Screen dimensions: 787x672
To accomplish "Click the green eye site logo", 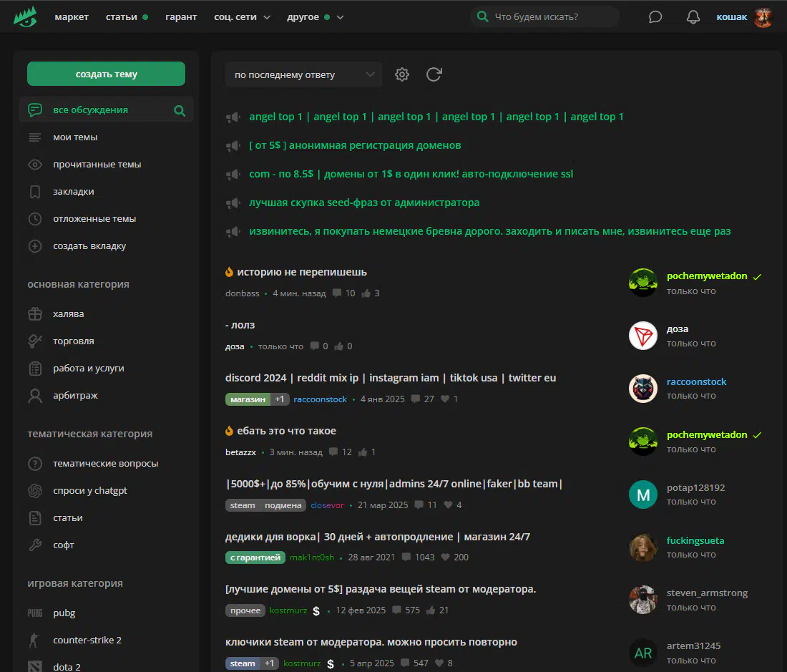I will [x=25, y=16].
